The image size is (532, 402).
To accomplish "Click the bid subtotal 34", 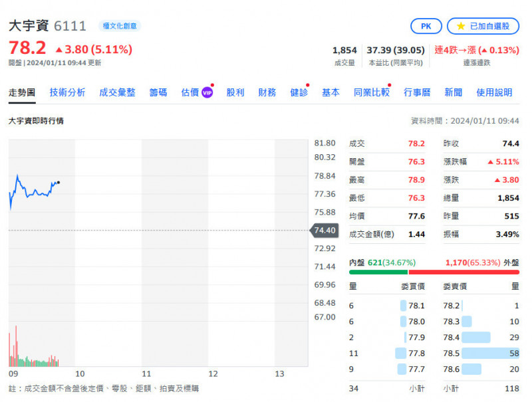I will coord(354,389).
